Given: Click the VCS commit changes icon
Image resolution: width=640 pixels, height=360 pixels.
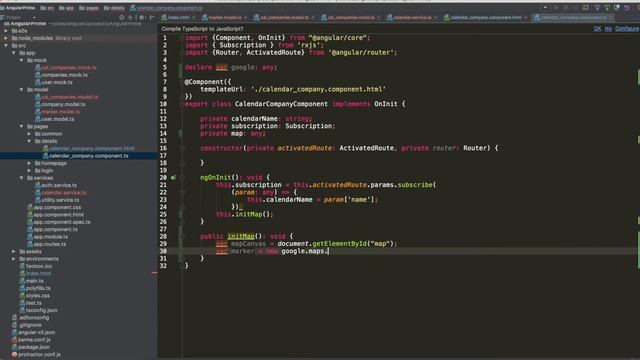Looking at the screenshot, I should [607, 7].
